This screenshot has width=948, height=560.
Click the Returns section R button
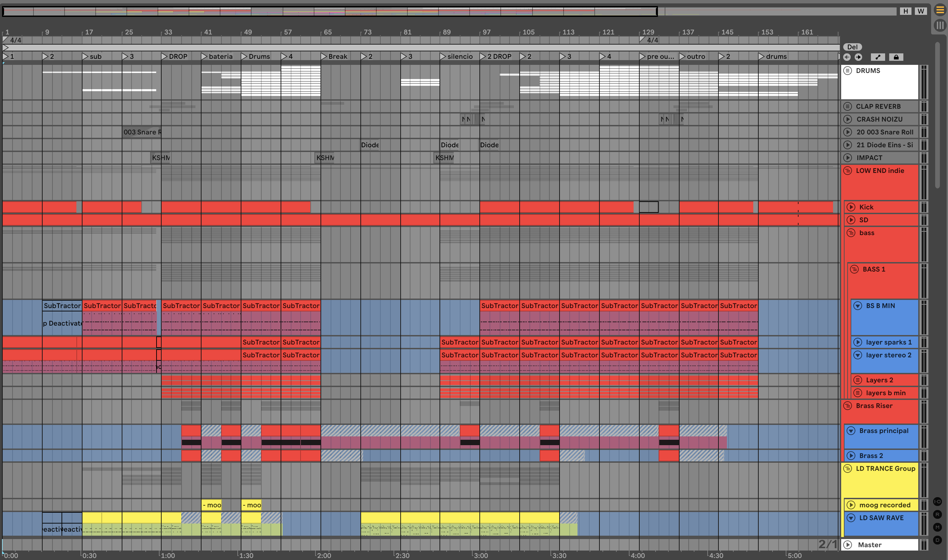(938, 514)
